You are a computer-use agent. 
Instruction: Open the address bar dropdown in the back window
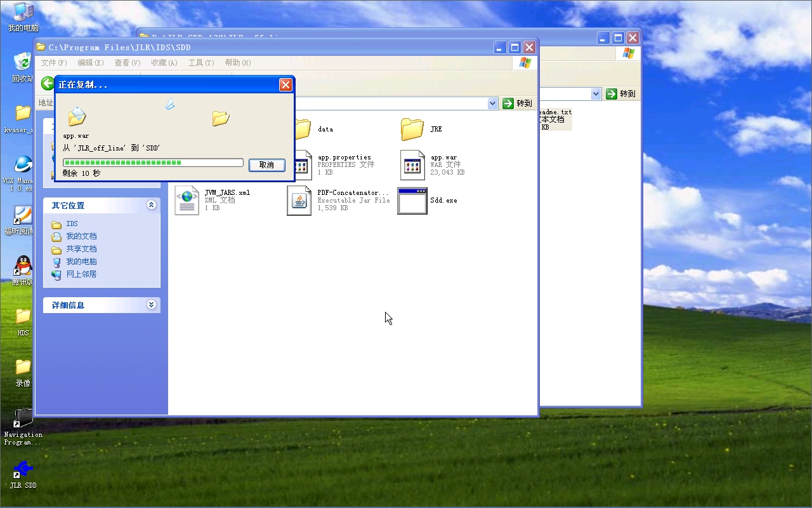[x=596, y=94]
